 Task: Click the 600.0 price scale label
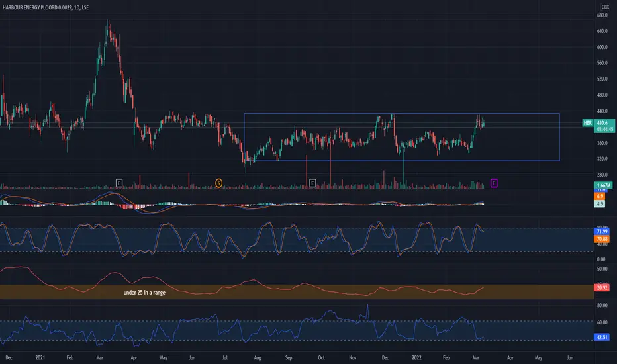pyautogui.click(x=602, y=47)
